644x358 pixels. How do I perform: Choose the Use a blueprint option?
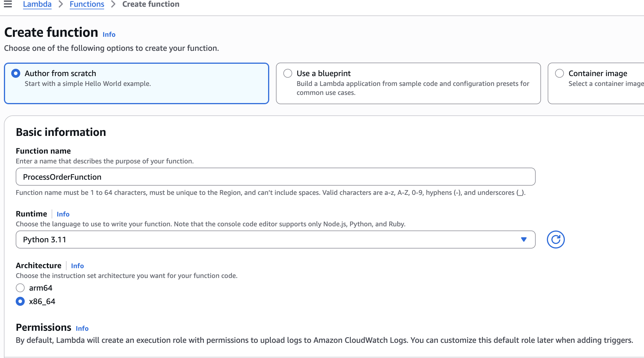(x=288, y=73)
